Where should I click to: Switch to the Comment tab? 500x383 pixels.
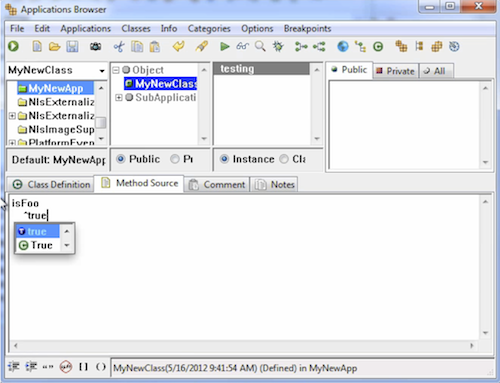click(217, 184)
